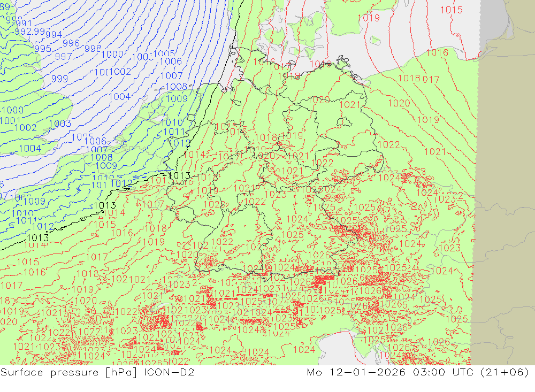Click the blue '991' isobar label
This screenshot has height=392, width=535.
click(24, 24)
